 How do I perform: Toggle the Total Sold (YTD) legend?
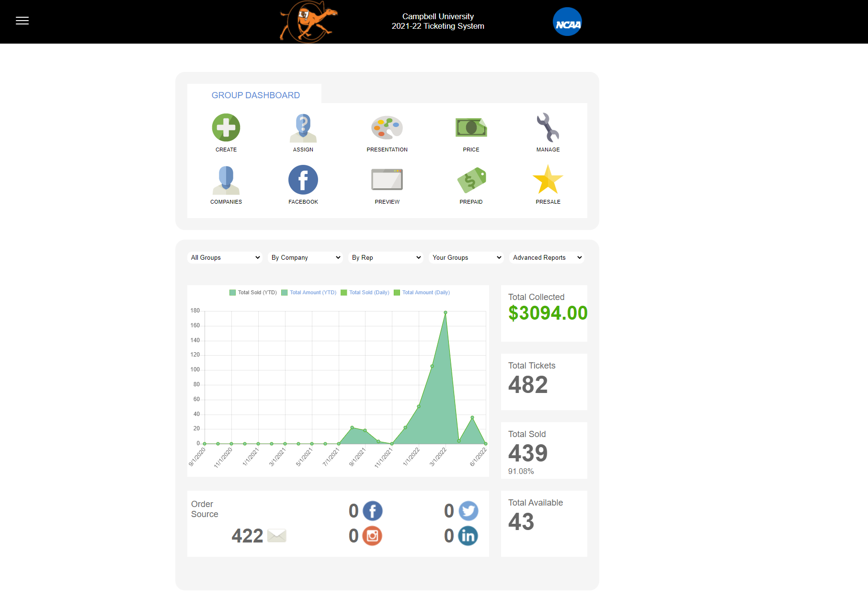[253, 292]
